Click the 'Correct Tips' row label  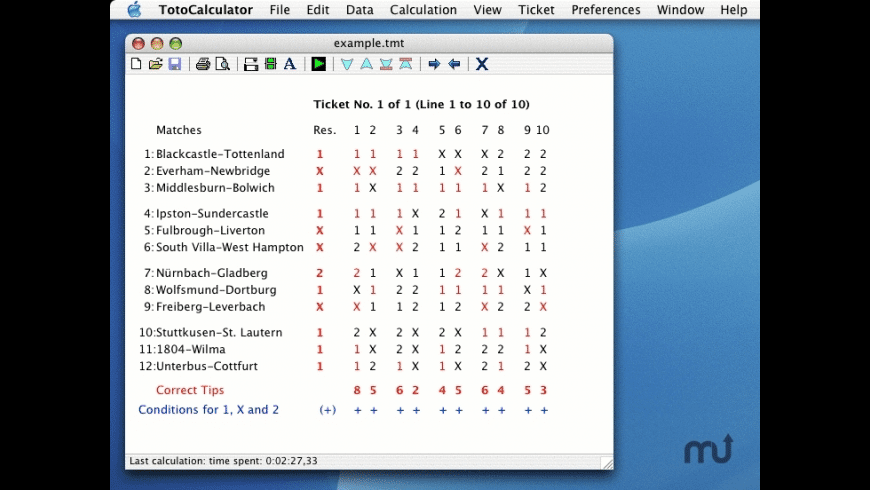[190, 390]
